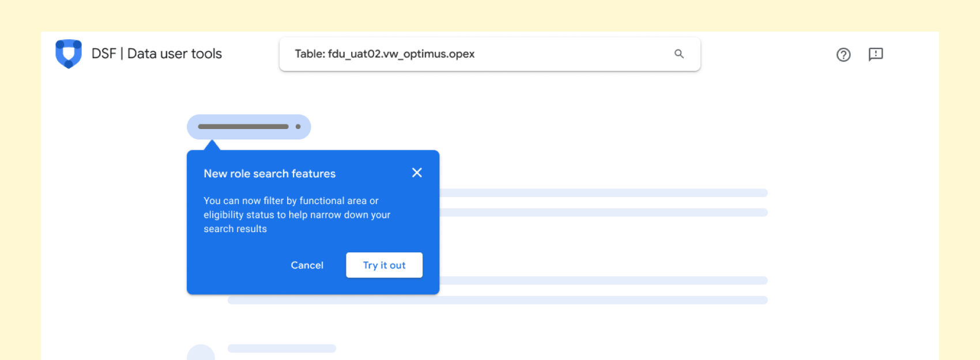Open the feedback speech bubble icon
This screenshot has width=980, height=360.
click(x=876, y=54)
